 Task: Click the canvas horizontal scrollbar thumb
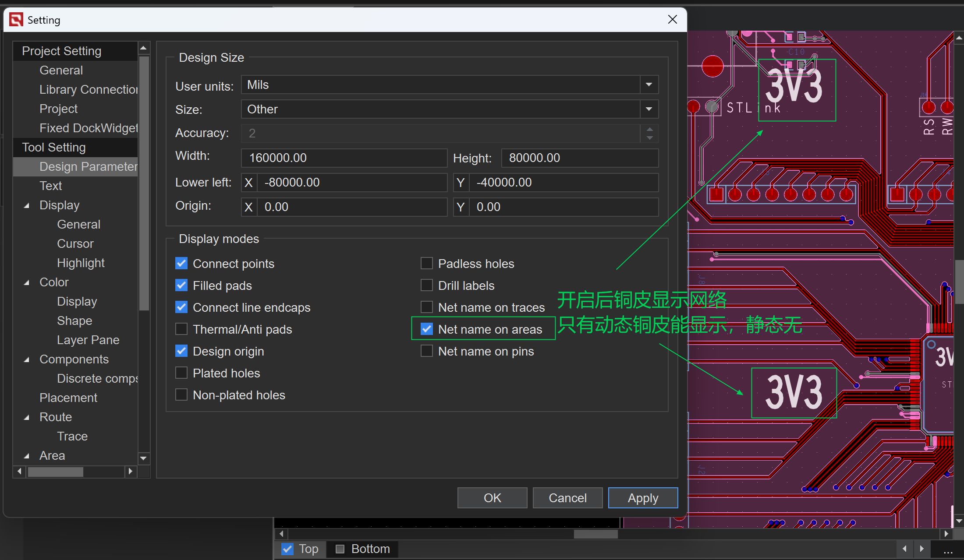(595, 534)
